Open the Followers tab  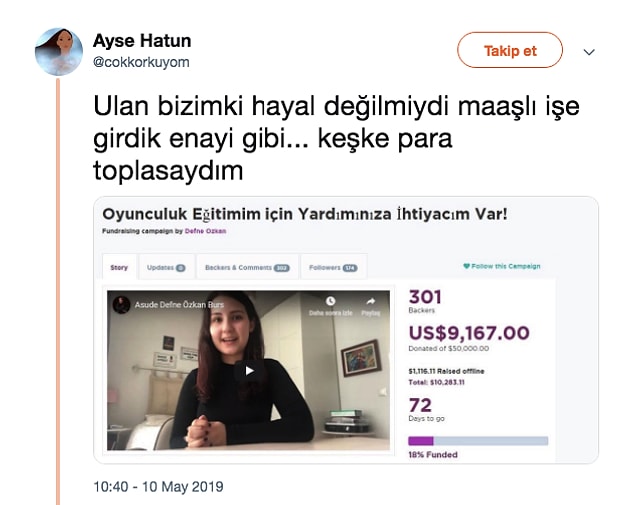click(333, 267)
